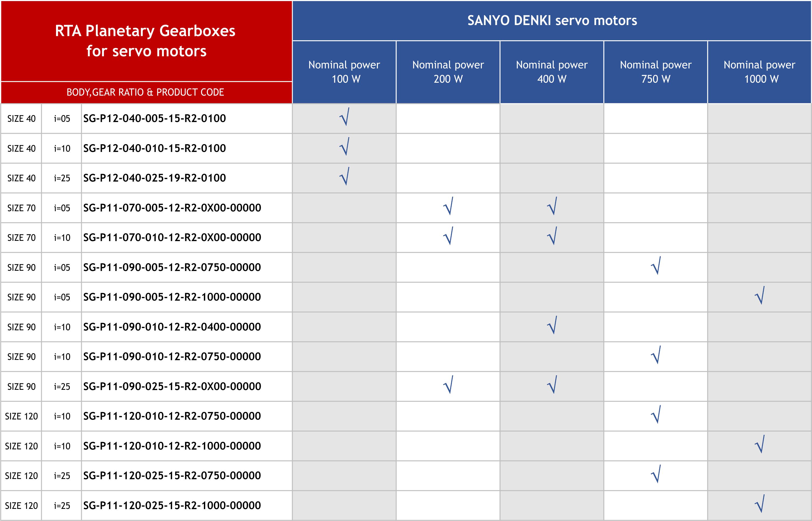Select the 'Nominal power 750 W' column header

[656, 72]
